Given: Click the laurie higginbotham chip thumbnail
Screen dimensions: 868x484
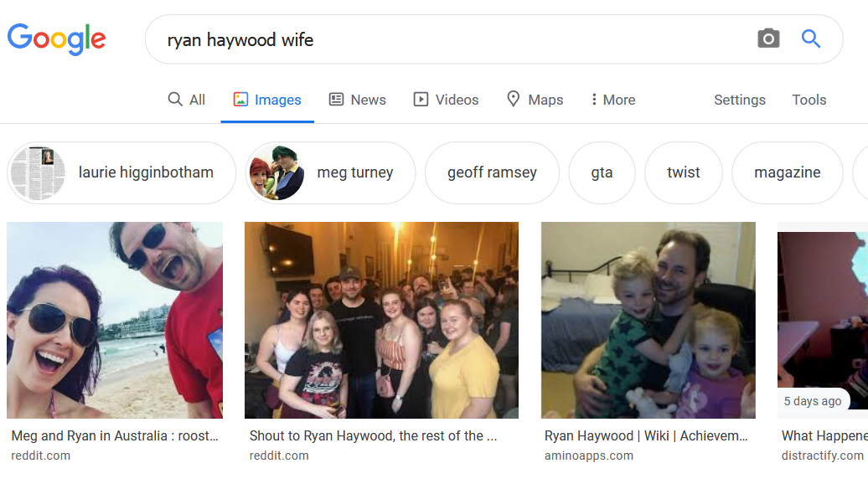Looking at the screenshot, I should (39, 173).
